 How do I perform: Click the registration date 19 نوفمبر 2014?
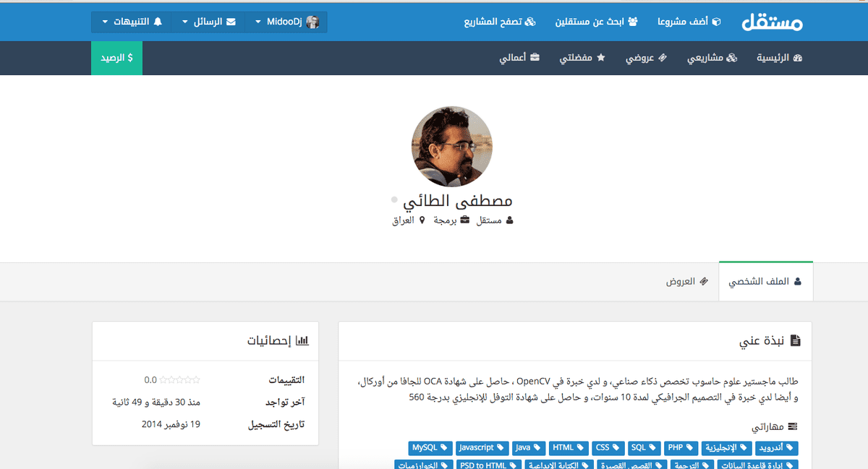(171, 424)
